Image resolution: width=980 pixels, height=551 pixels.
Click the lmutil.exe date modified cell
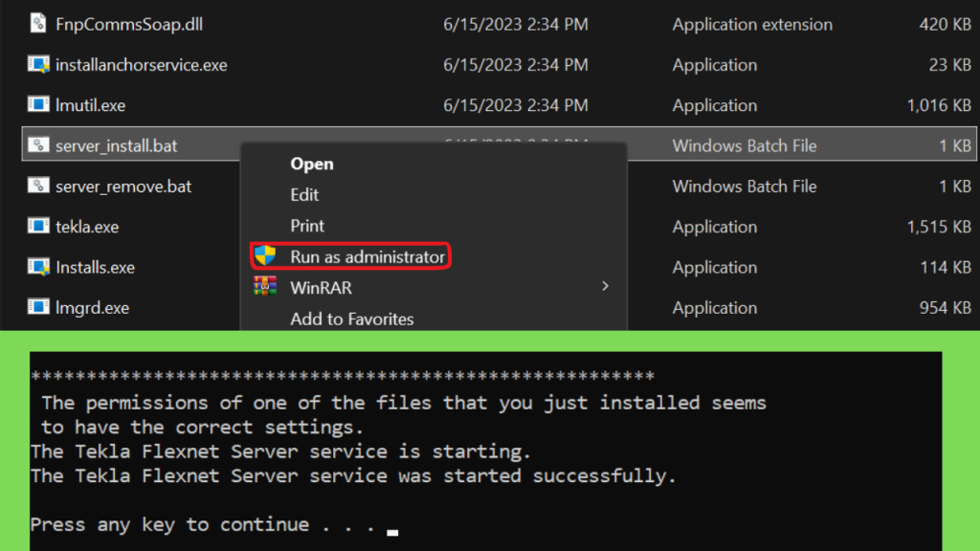[516, 105]
